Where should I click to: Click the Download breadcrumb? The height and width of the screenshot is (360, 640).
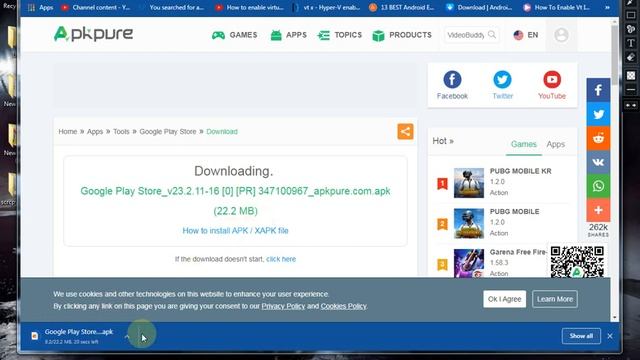[222, 131]
